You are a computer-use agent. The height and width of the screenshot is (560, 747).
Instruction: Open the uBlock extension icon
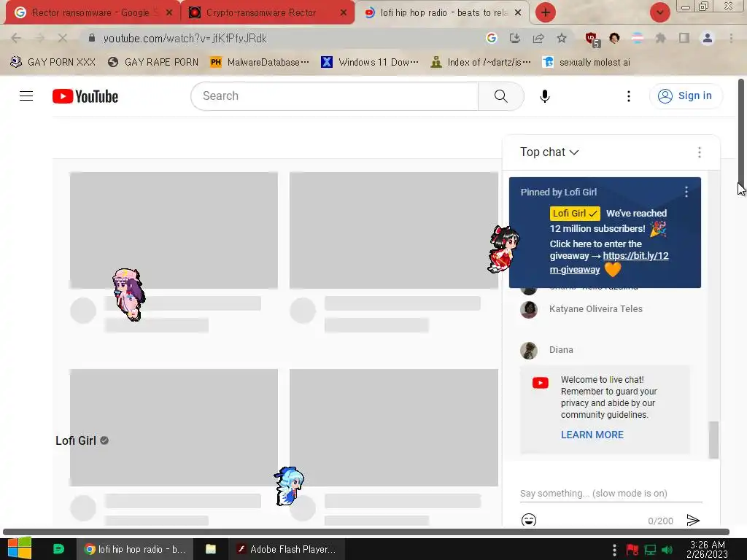[x=592, y=39]
